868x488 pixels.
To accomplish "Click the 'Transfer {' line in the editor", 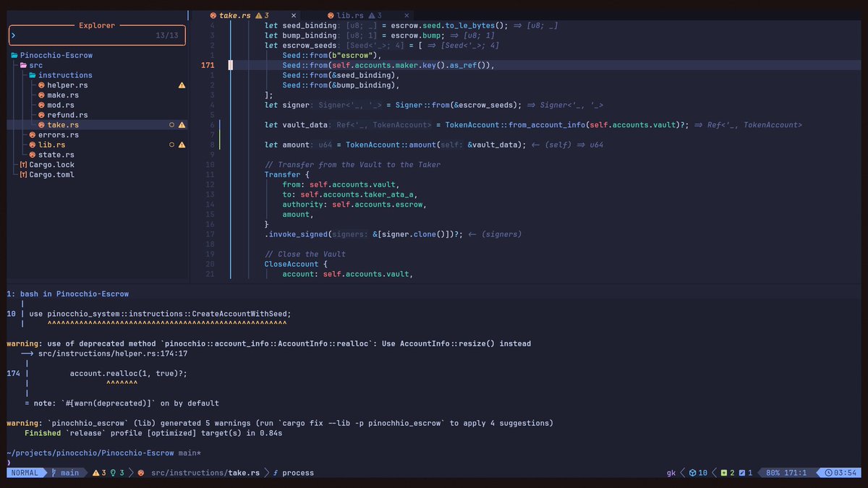I will pyautogui.click(x=286, y=174).
